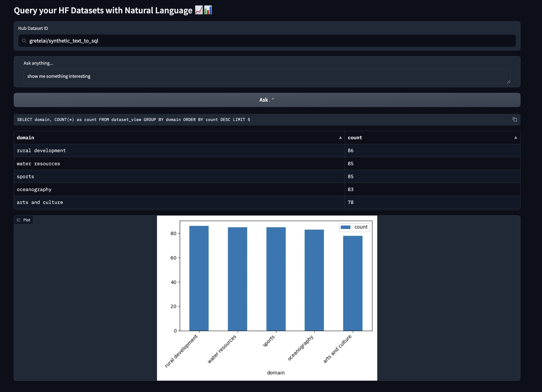The width and height of the screenshot is (542, 392).
Task: Click the chart/plot icon in Plot section
Action: point(18,220)
